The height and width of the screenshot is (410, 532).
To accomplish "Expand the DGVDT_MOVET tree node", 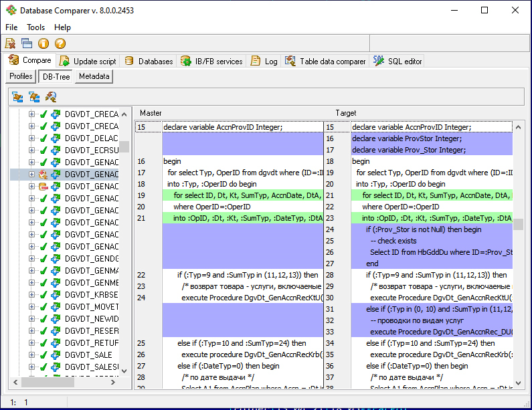I will pos(31,306).
